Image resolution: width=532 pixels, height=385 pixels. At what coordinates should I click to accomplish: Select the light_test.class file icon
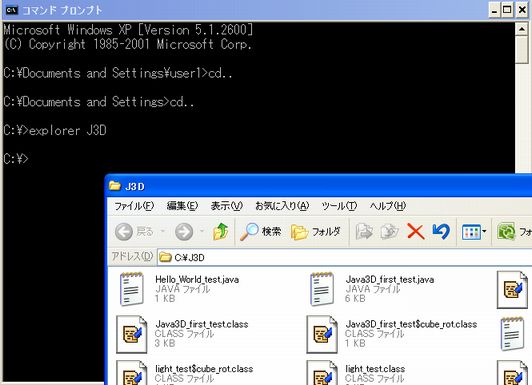tap(322, 372)
